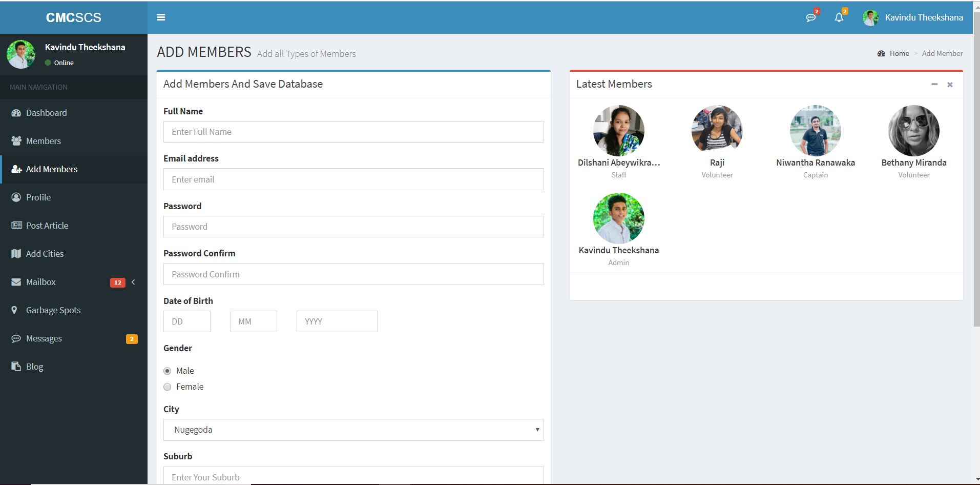The image size is (980, 485).
Task: Click the YYYY year field
Action: (337, 321)
